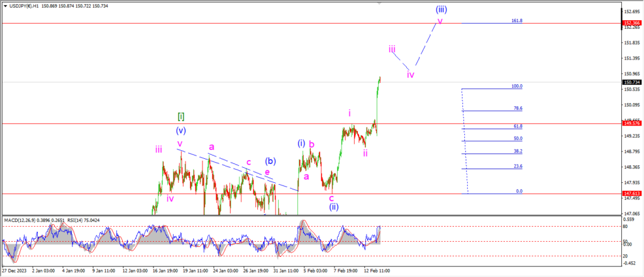The height and width of the screenshot is (277, 644).
Task: Click the red 149.576 price level tag
Action: (631, 124)
